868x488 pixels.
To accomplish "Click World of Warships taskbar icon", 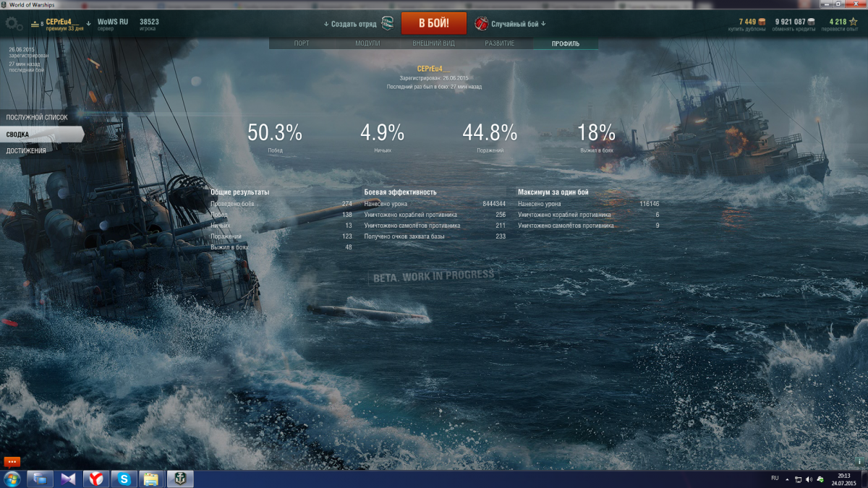I will click(179, 479).
